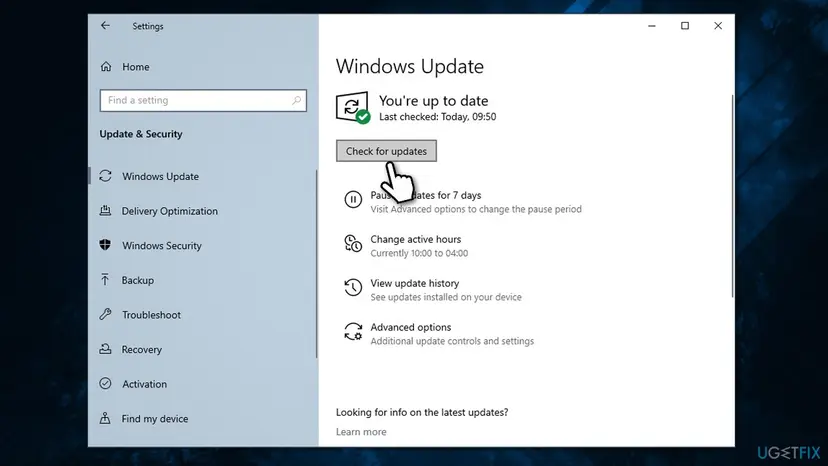Open View update history
Screen dimensions: 828x466
point(415,283)
